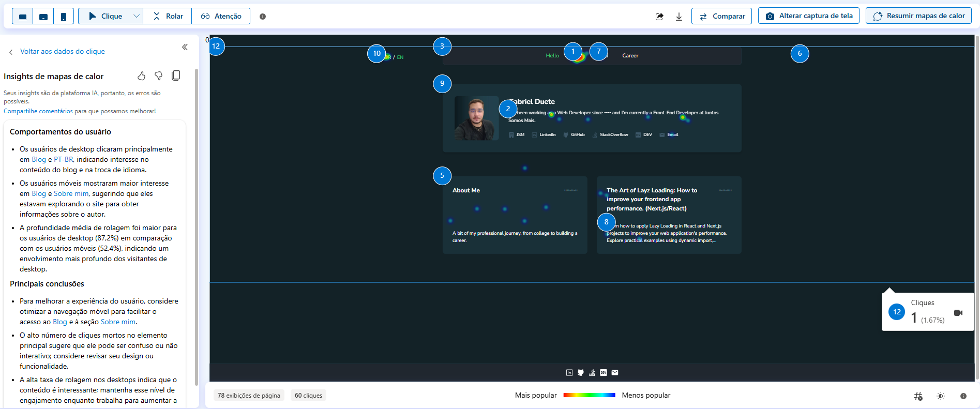Select the Atenção heatmap tab
The height and width of the screenshot is (409, 980).
click(x=221, y=16)
